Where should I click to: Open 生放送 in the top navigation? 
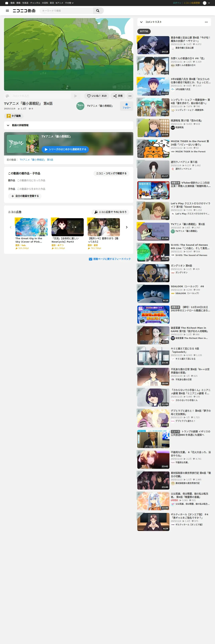[25, 3]
